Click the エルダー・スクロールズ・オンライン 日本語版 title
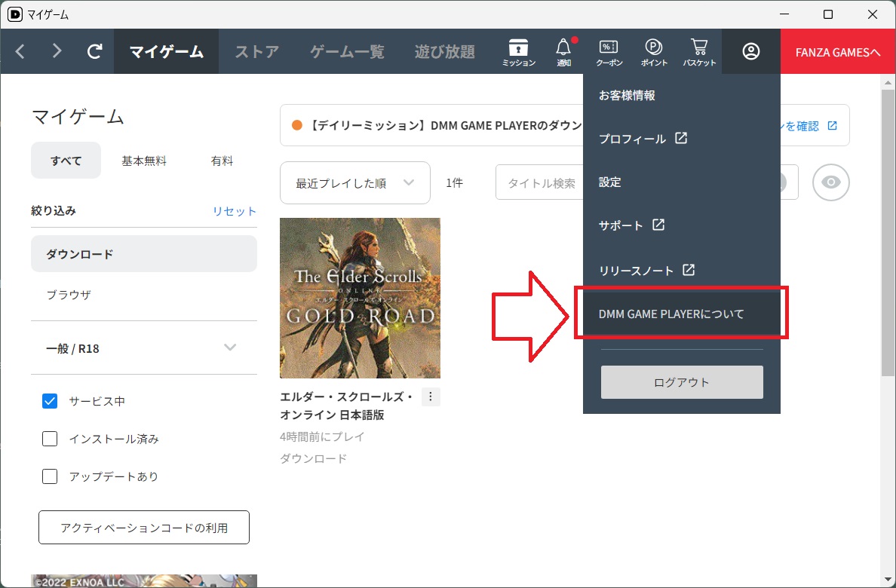896x588 pixels. [347, 406]
